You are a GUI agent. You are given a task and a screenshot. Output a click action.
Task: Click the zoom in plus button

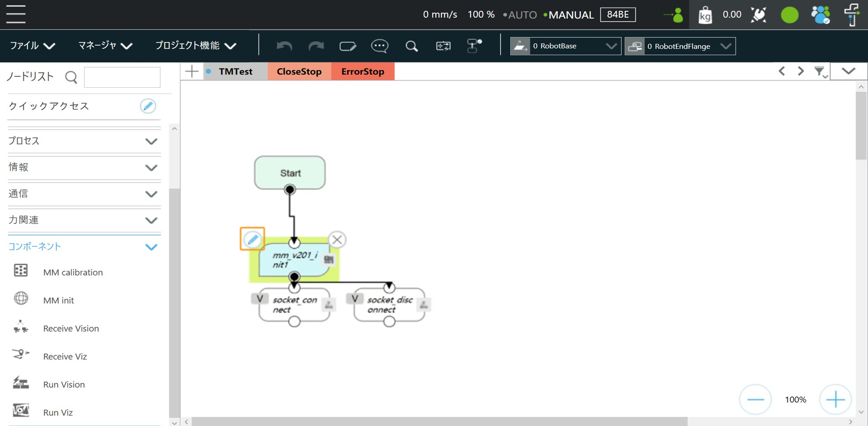click(x=835, y=399)
